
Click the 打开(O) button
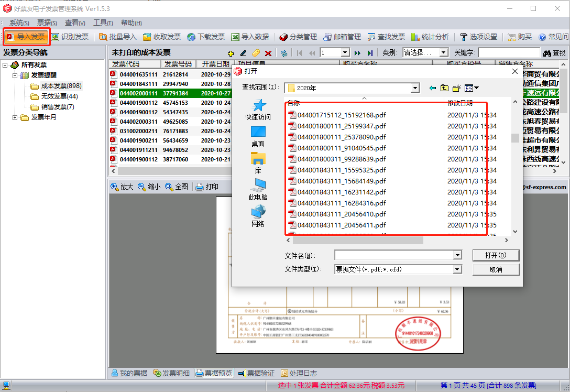496,255
